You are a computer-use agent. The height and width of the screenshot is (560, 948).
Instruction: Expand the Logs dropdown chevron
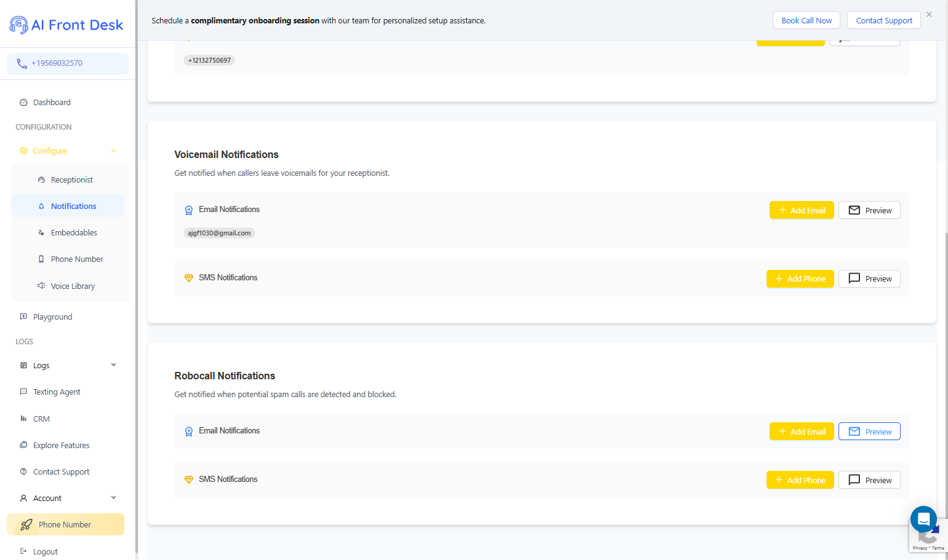113,365
